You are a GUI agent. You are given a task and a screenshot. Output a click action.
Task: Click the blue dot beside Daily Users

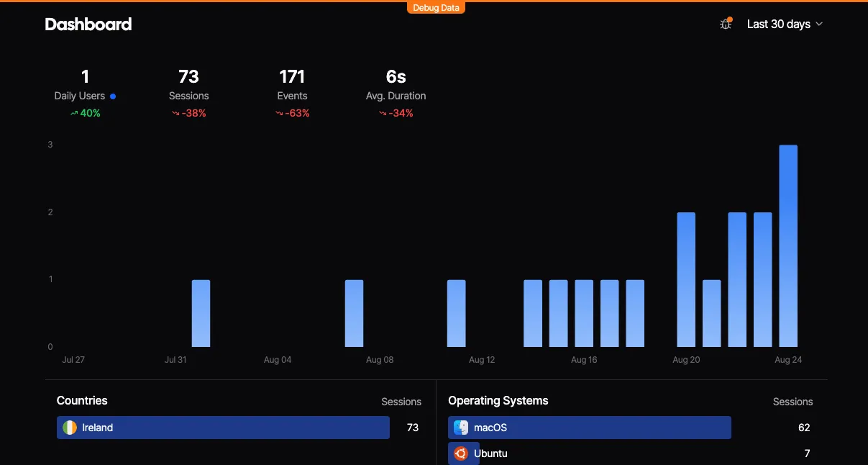pyautogui.click(x=113, y=96)
